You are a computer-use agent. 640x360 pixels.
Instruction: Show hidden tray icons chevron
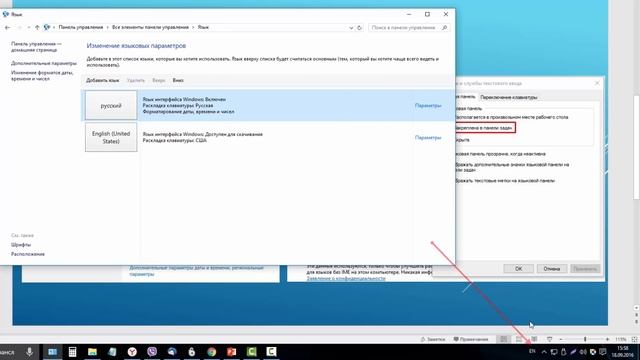(544, 352)
